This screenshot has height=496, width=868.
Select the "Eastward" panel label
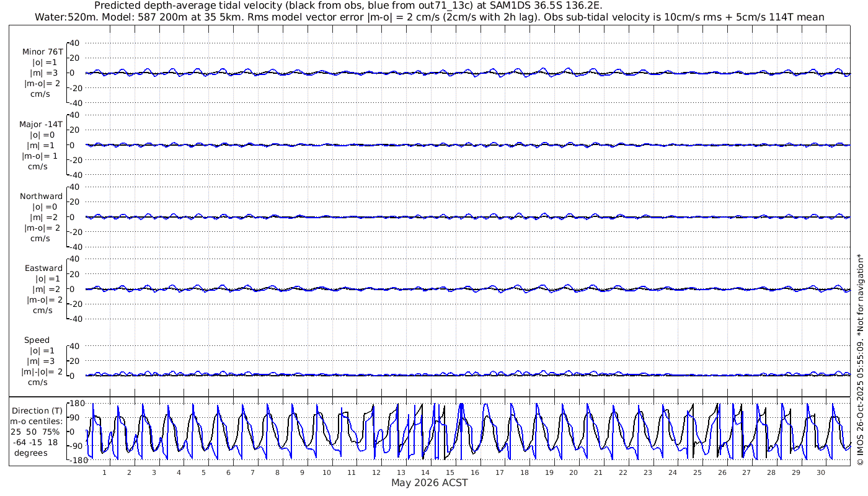tap(43, 268)
